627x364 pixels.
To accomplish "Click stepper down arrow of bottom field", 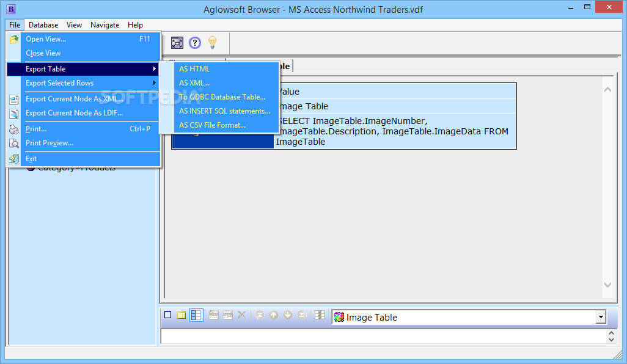I will [x=611, y=340].
